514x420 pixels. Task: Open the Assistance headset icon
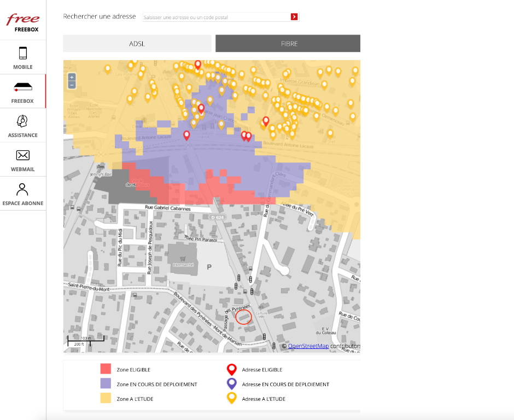(x=23, y=121)
